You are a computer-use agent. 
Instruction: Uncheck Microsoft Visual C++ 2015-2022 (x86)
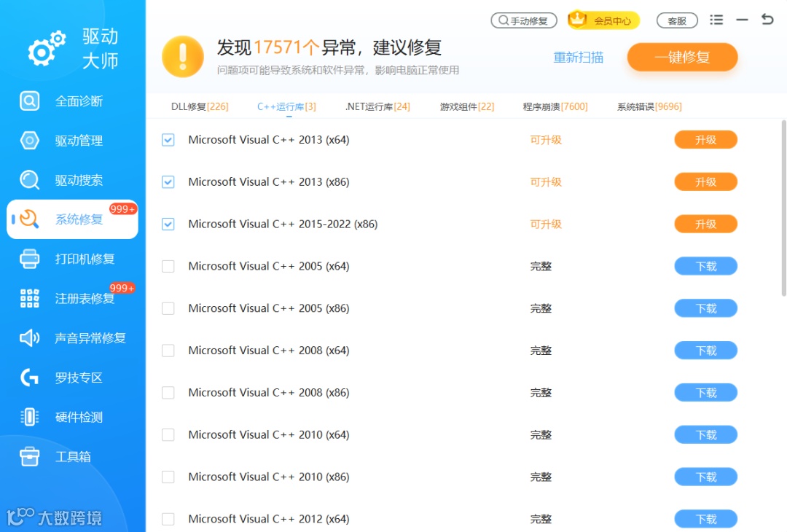coord(168,224)
